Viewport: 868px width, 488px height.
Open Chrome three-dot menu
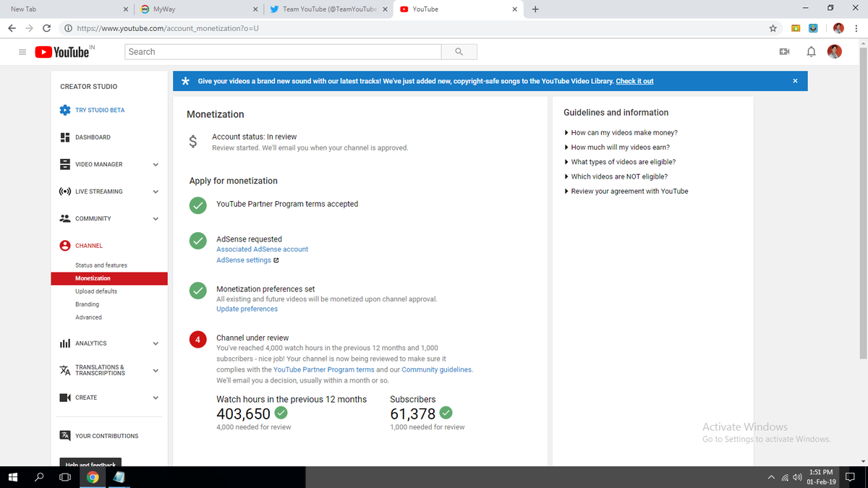[x=856, y=28]
